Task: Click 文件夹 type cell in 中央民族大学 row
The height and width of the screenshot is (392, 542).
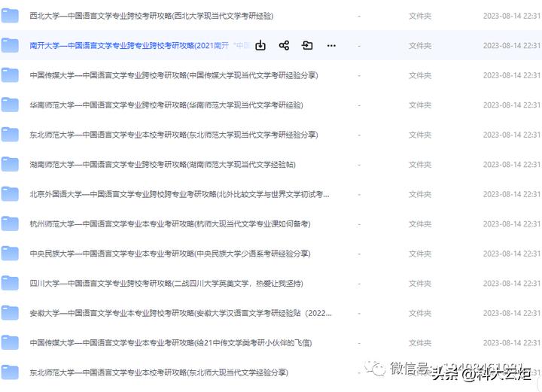Action: tap(420, 254)
